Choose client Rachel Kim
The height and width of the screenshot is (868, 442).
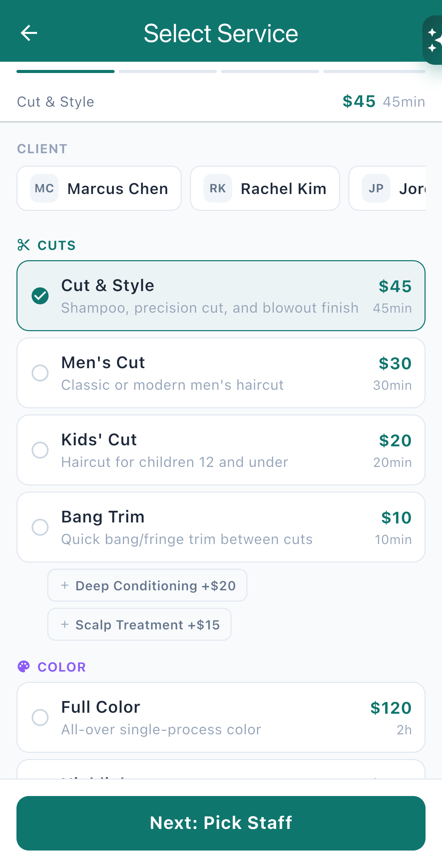pos(265,188)
